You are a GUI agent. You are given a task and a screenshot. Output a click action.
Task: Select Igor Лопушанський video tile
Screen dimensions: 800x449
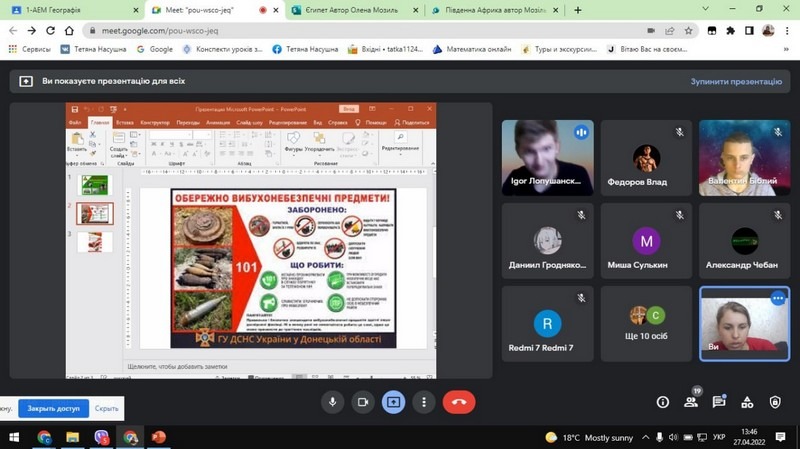(x=547, y=158)
